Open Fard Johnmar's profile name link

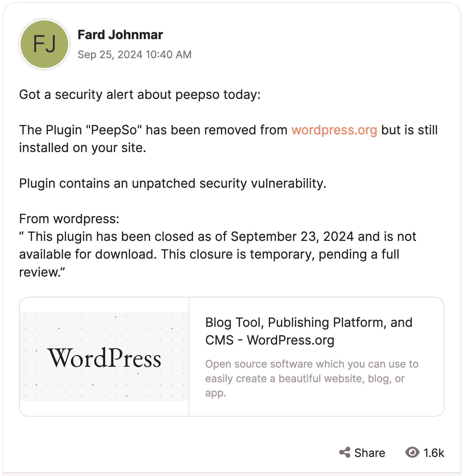coord(120,35)
